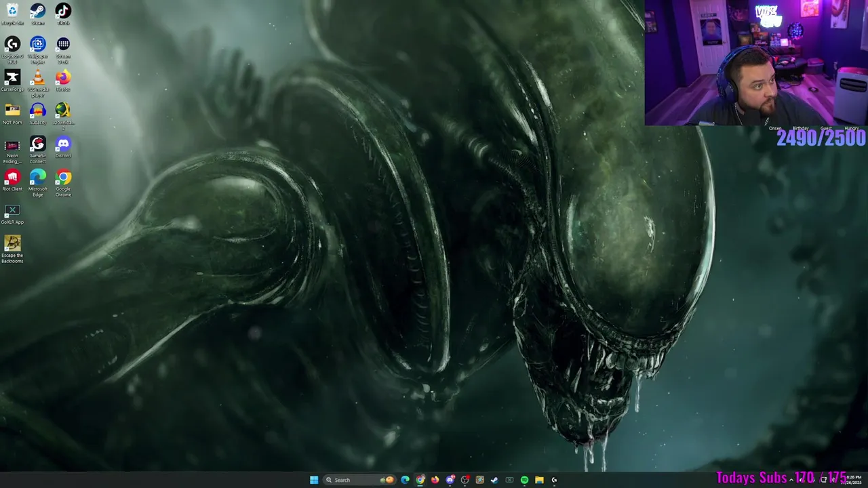The width and height of the screenshot is (868, 488).
Task: Open the GoXLR app from the taskbar
Action: [x=509, y=480]
